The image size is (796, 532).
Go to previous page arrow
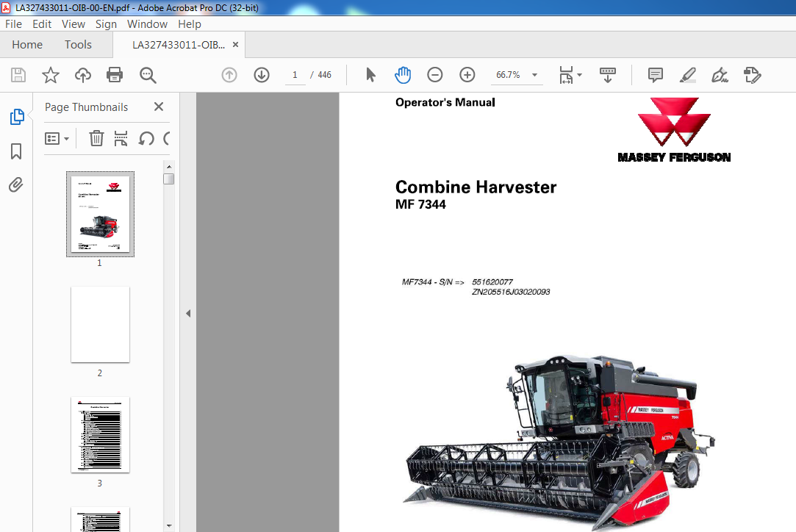tap(229, 75)
